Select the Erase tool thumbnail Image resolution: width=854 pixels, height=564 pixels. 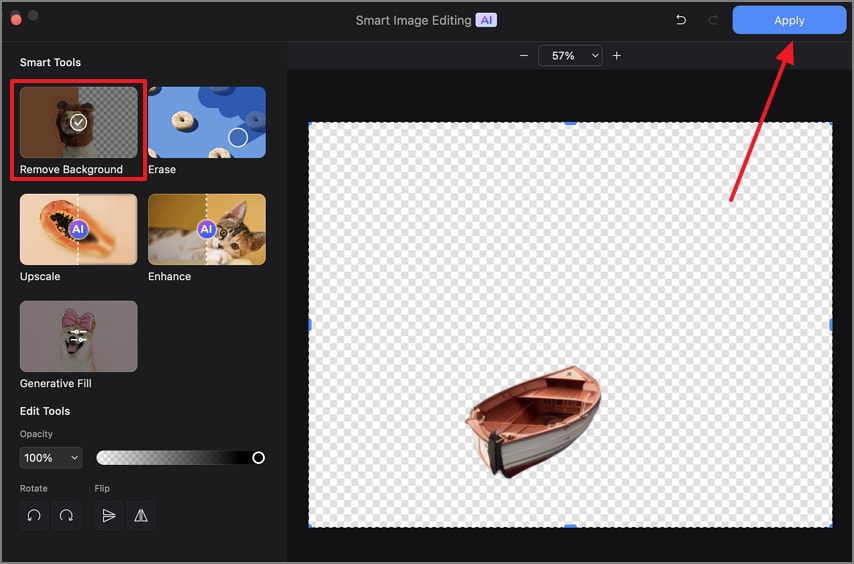point(207,122)
